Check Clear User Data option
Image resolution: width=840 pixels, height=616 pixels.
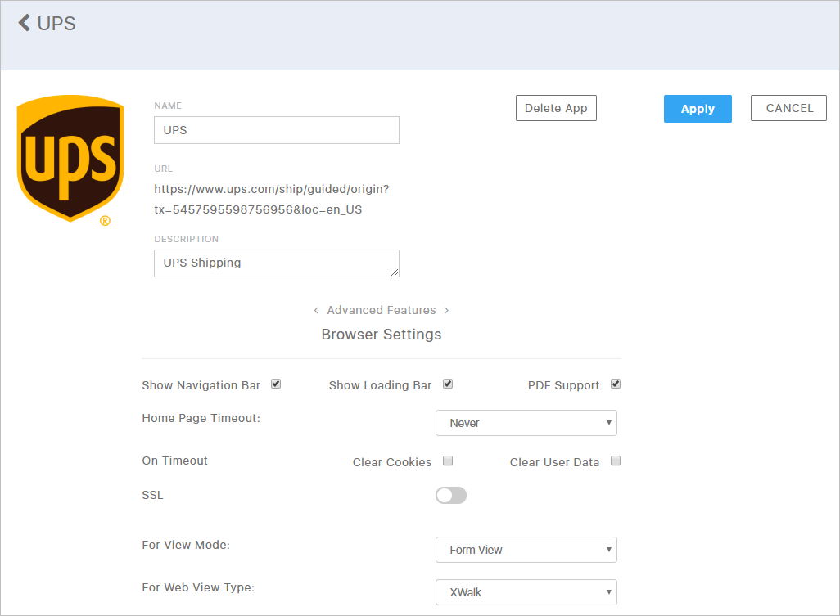[x=616, y=461]
